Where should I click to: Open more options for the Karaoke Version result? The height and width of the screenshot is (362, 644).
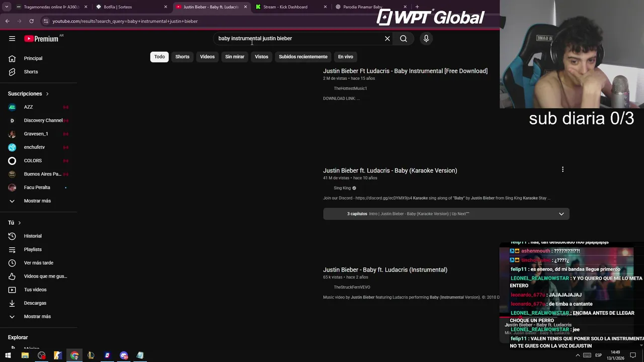(562, 170)
